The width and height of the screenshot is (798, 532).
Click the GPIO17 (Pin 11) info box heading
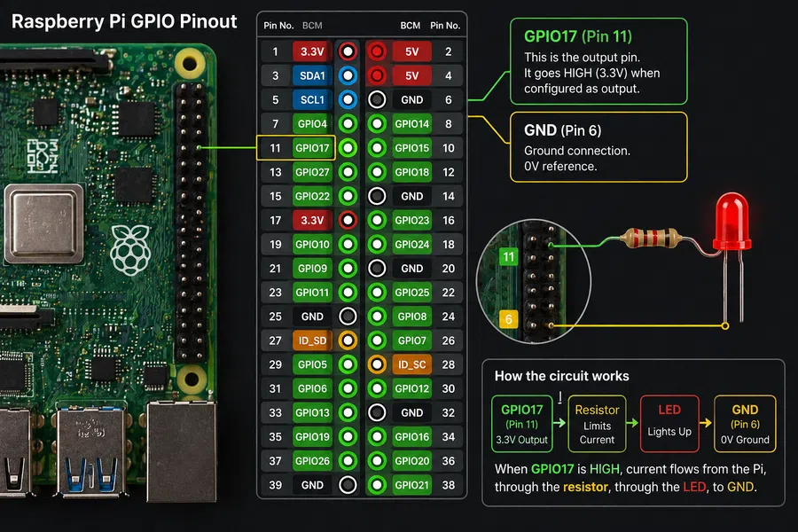click(x=577, y=36)
